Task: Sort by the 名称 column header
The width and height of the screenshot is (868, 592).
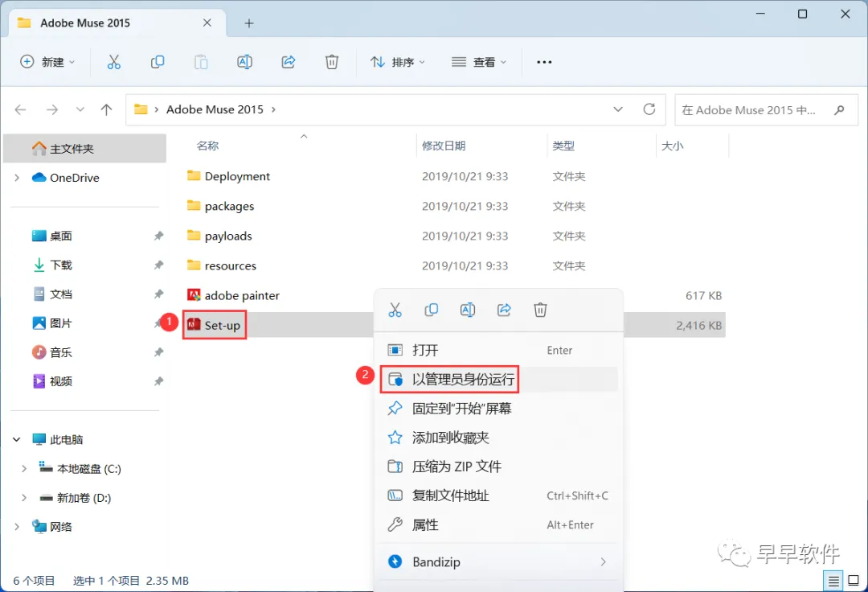Action: click(207, 146)
